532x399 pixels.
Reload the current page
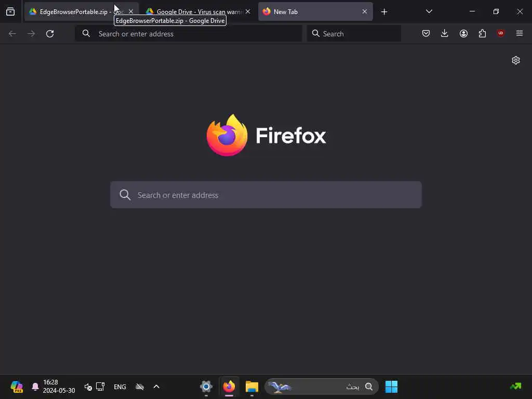[x=50, y=34]
